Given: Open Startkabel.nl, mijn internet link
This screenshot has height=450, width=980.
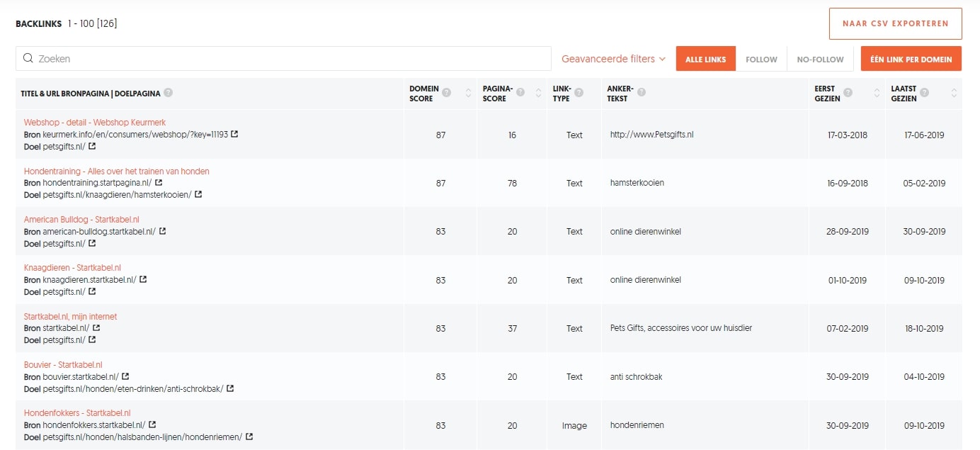Looking at the screenshot, I should [71, 316].
